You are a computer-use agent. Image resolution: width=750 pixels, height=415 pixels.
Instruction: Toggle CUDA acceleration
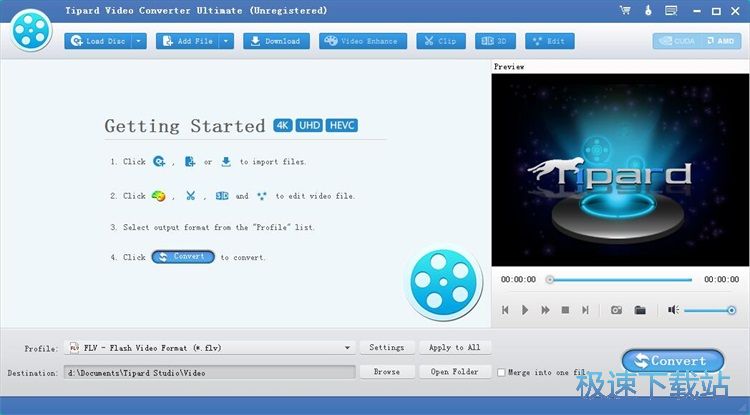677,41
